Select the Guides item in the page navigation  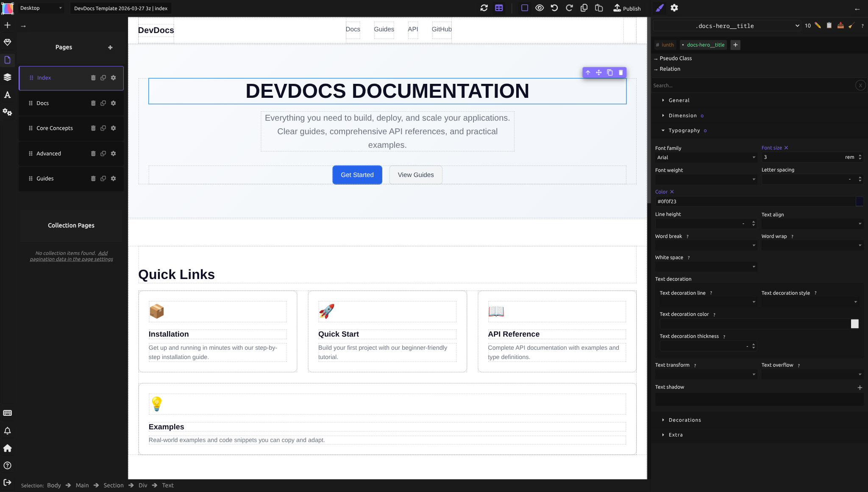[x=45, y=178]
